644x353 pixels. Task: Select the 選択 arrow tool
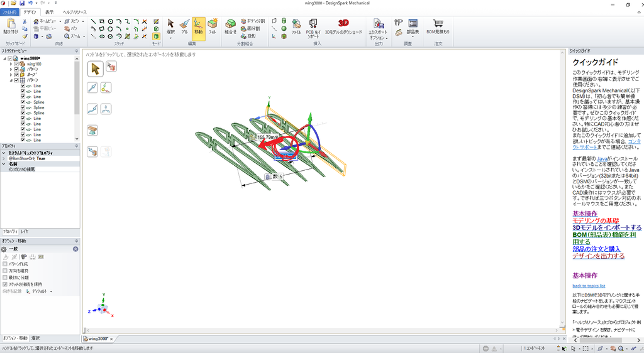(x=170, y=26)
